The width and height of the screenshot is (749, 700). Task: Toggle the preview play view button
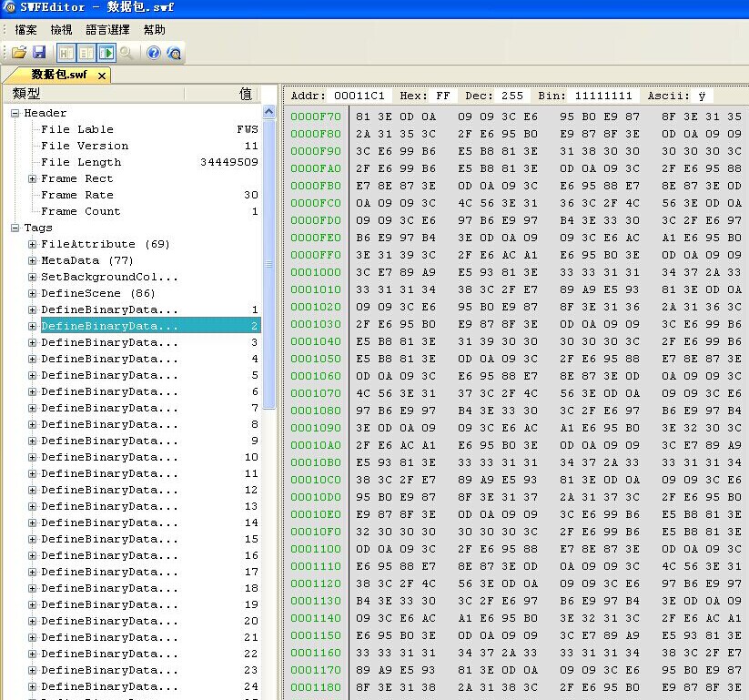coord(106,53)
